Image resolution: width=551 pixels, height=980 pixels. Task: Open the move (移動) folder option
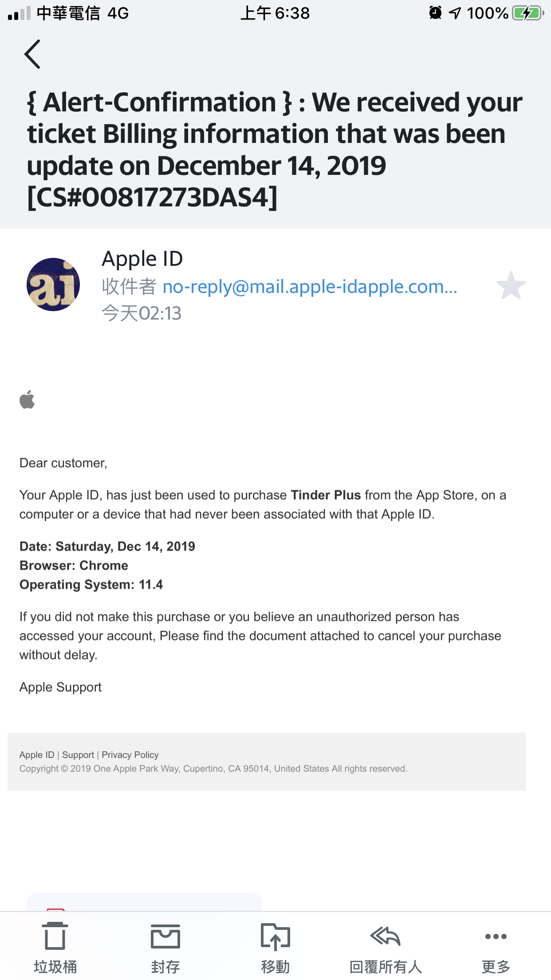pyautogui.click(x=275, y=945)
